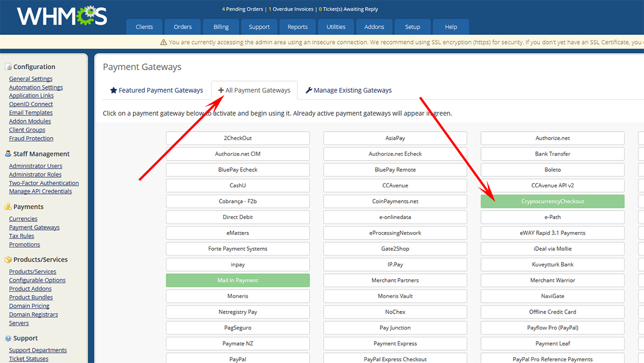Viewport: 644px width, 363px height.
Task: Select the Moneris Vault gateway
Action: click(395, 296)
